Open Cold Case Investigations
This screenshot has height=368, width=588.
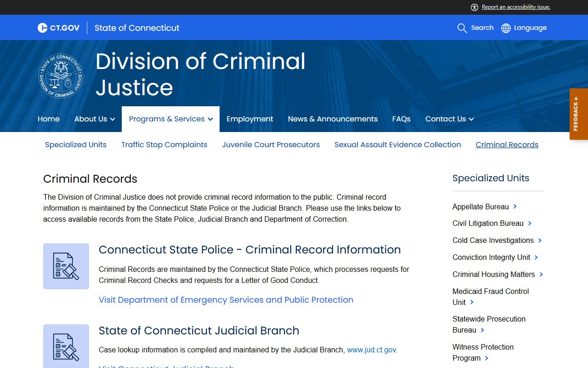coord(493,240)
